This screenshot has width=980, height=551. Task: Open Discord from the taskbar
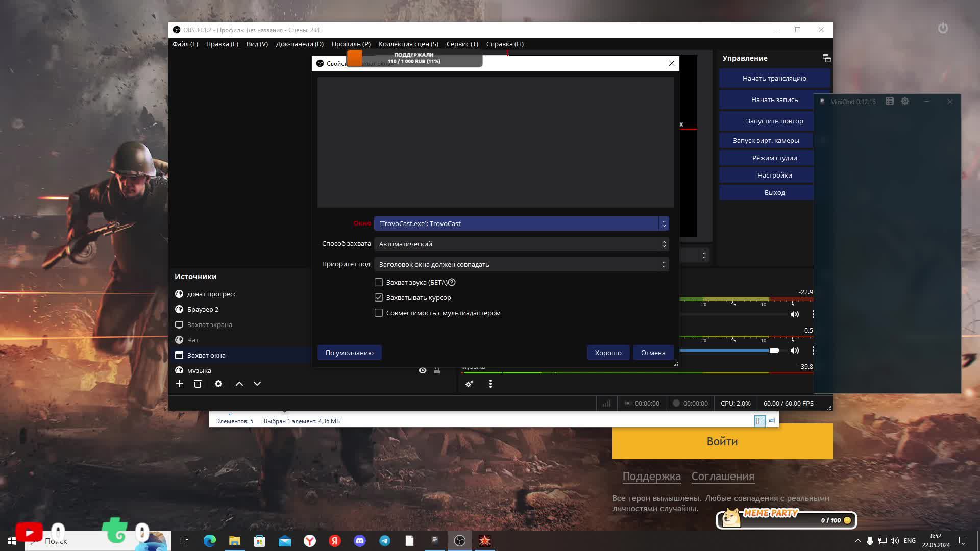click(x=360, y=541)
